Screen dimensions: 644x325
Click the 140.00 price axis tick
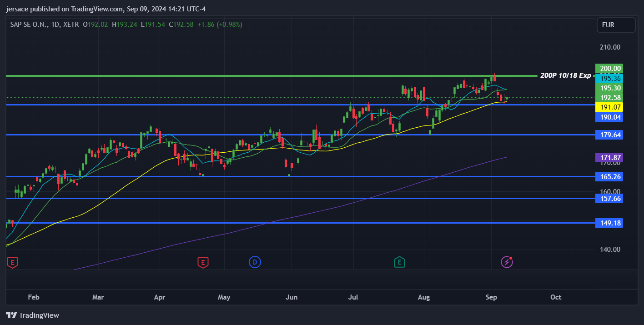(x=610, y=250)
